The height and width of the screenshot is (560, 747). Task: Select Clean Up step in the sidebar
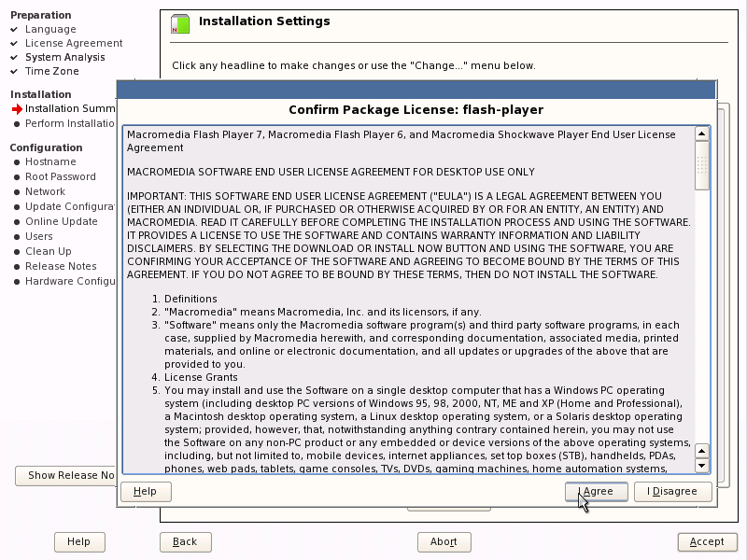[49, 251]
